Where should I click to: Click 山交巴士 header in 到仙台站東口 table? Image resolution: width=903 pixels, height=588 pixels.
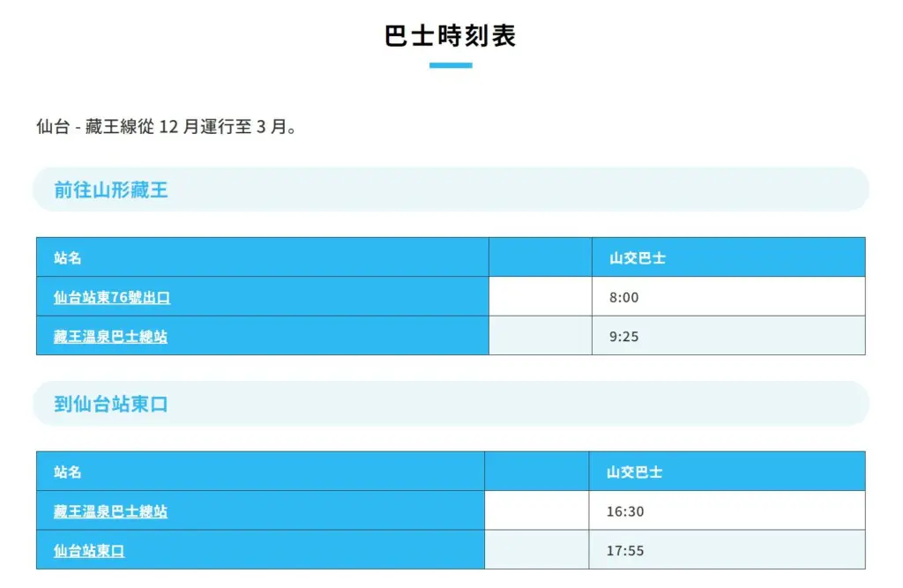(x=635, y=473)
